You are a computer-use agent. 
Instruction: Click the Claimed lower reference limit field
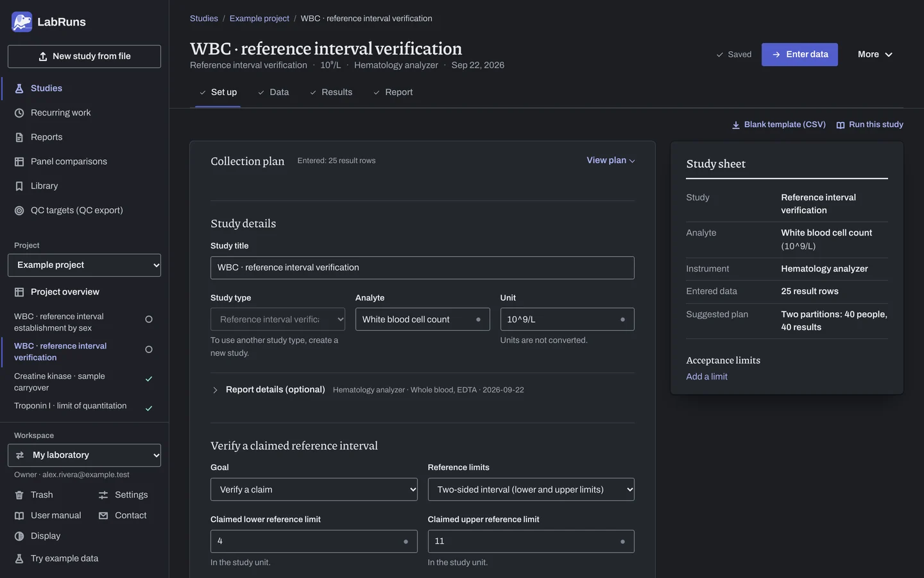pyautogui.click(x=314, y=541)
